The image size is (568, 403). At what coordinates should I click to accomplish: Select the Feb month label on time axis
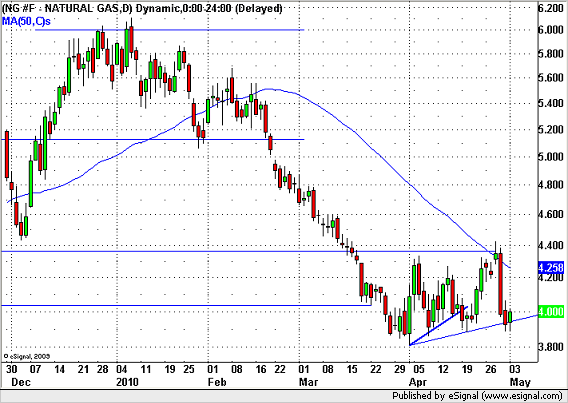click(x=217, y=382)
